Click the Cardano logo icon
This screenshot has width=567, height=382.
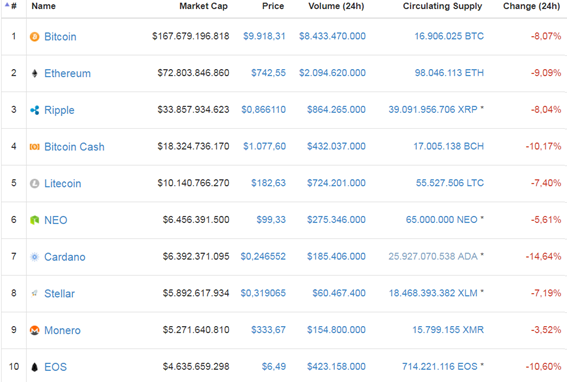tap(34, 257)
